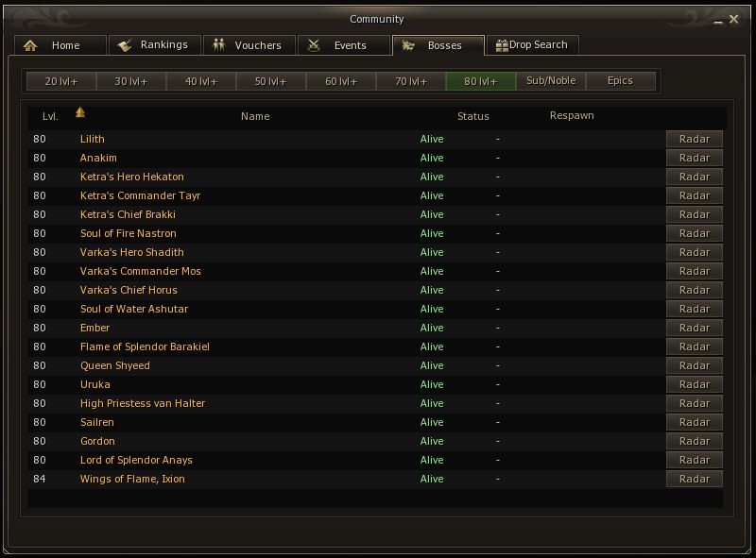Minimize the Community window

coord(718,21)
